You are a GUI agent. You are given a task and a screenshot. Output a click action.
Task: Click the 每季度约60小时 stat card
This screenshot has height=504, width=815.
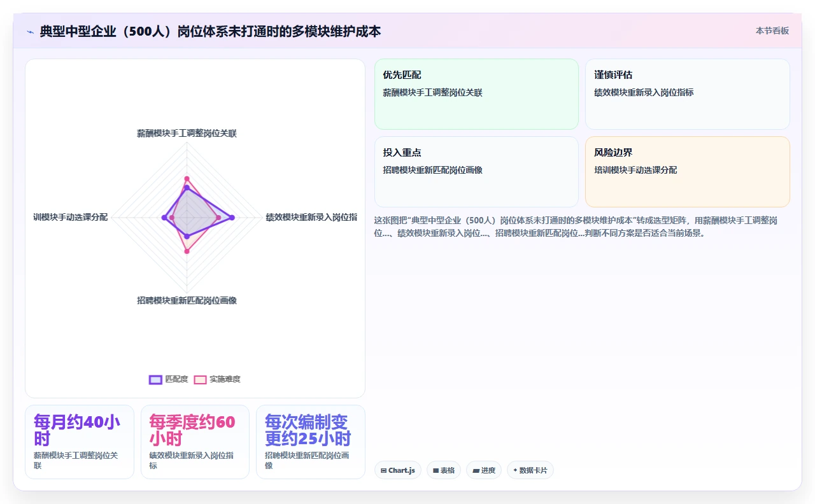tap(195, 442)
